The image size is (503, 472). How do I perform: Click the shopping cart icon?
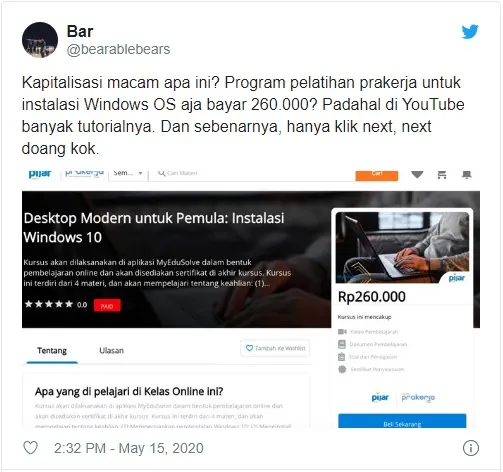coord(442,175)
